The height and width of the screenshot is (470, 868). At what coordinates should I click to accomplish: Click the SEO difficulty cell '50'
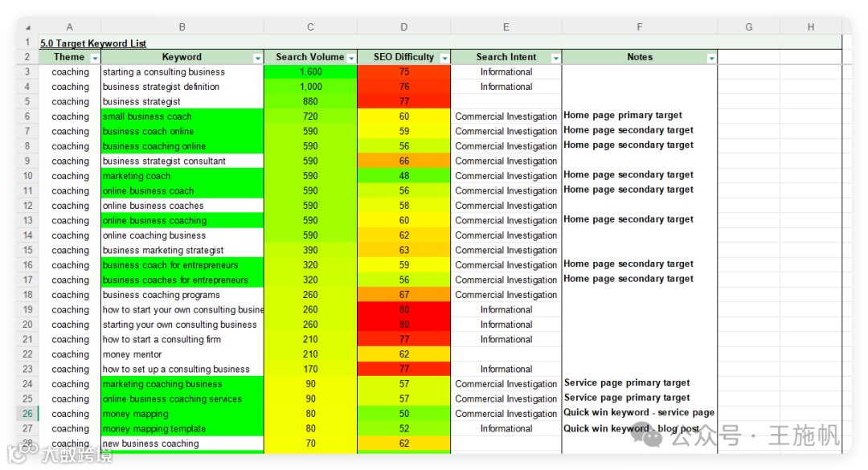[x=404, y=414]
